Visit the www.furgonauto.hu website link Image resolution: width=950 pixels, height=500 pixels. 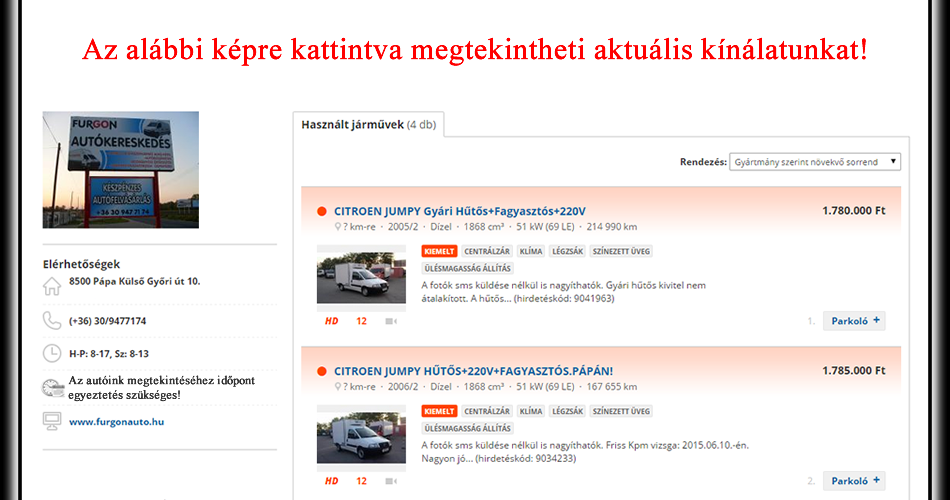[x=116, y=422]
